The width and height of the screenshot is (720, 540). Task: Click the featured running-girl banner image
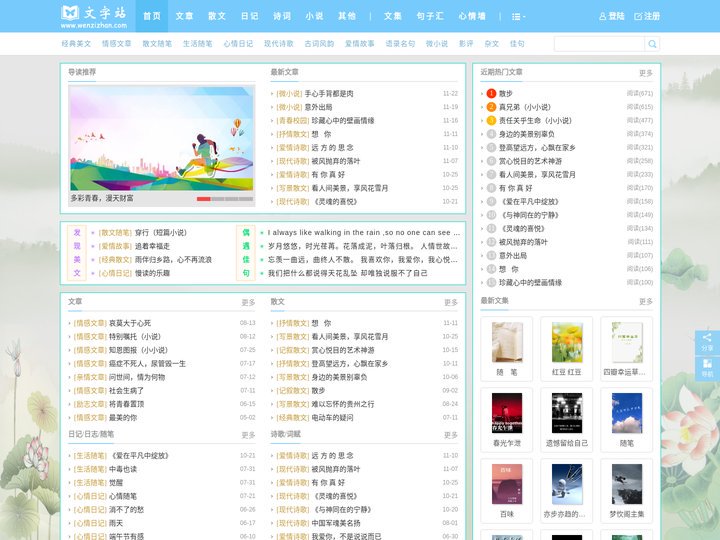tap(162, 138)
